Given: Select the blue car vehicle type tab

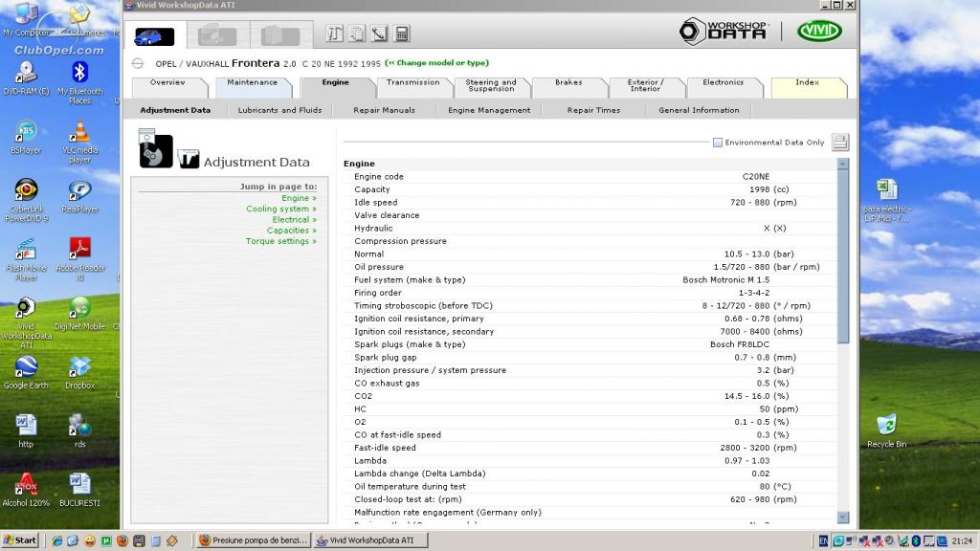Looking at the screenshot, I should pos(154,35).
